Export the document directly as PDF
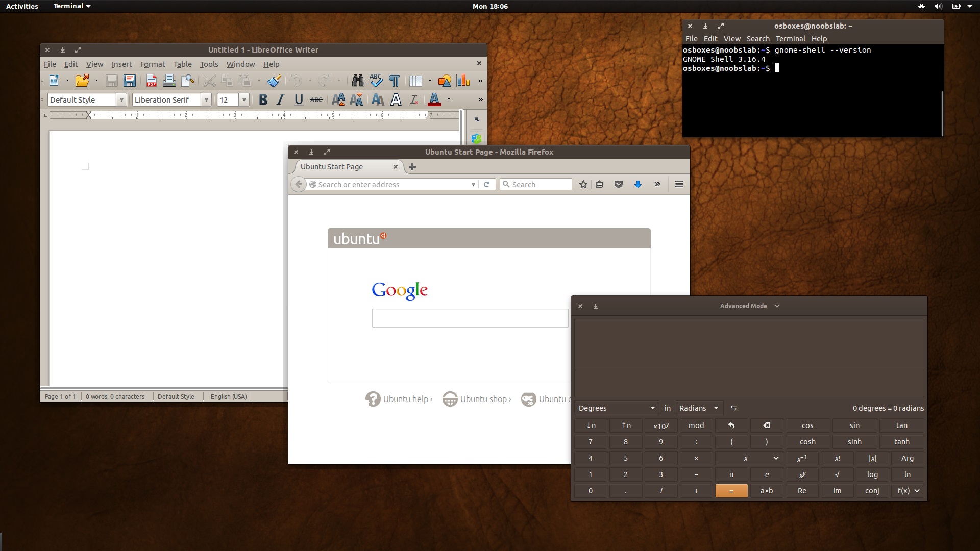980x551 pixels. coord(151,81)
